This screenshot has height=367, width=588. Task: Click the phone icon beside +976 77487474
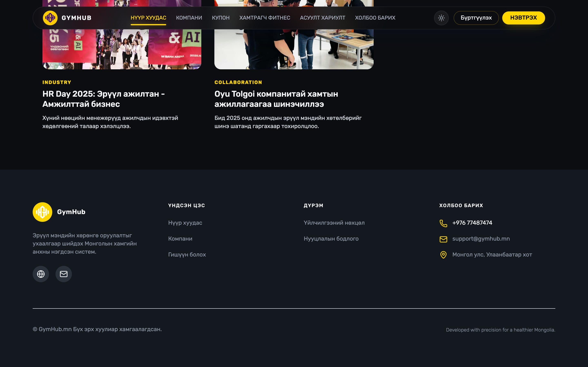pyautogui.click(x=443, y=223)
